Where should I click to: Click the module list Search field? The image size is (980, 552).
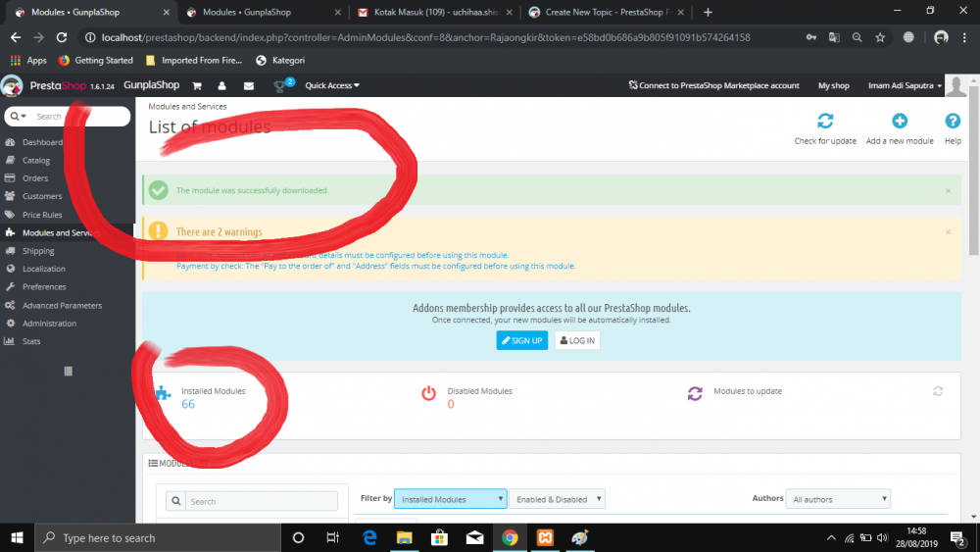pos(262,501)
